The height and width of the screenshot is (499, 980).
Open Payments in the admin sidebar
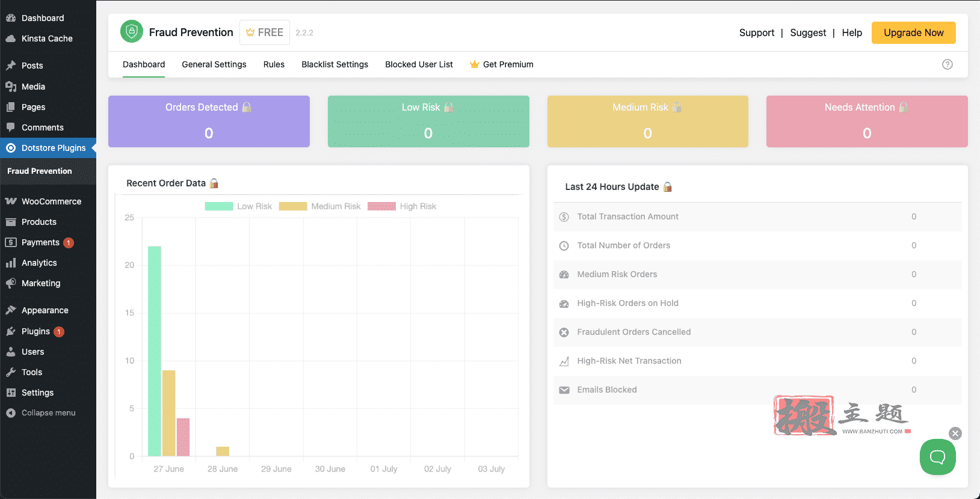[x=48, y=242]
